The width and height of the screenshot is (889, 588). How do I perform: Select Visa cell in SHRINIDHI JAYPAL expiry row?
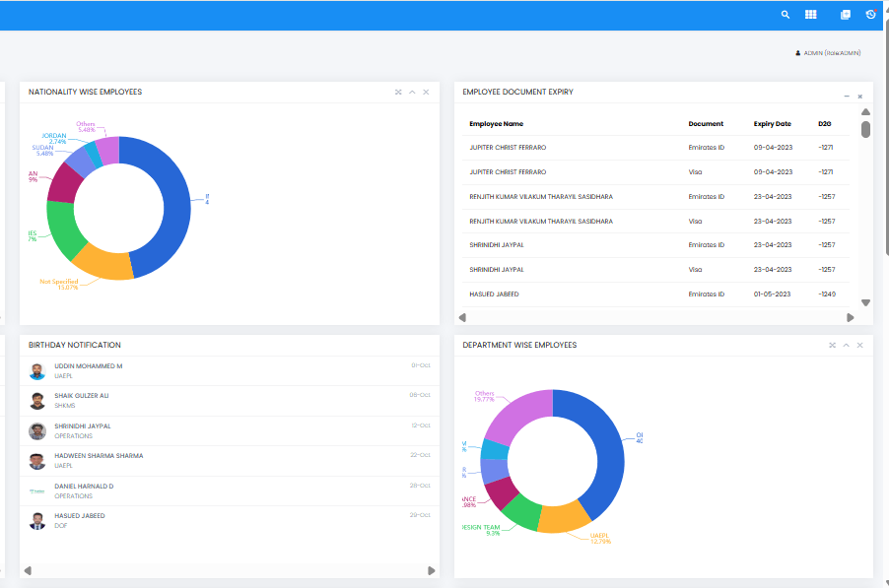click(695, 269)
